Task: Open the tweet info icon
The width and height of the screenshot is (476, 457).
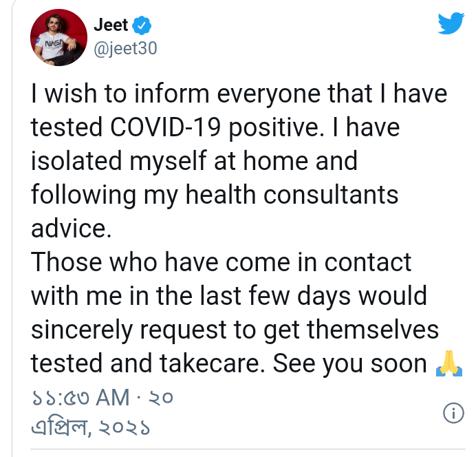Action: point(452,413)
